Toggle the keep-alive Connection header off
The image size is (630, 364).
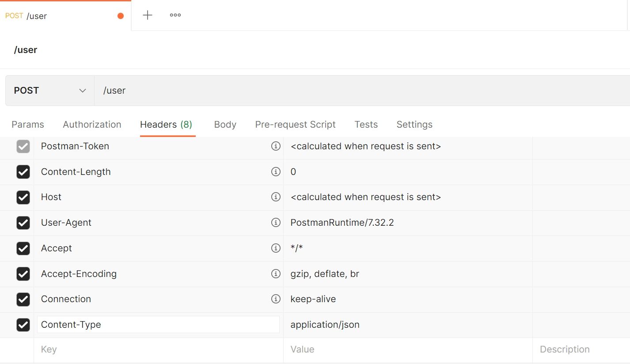(23, 299)
